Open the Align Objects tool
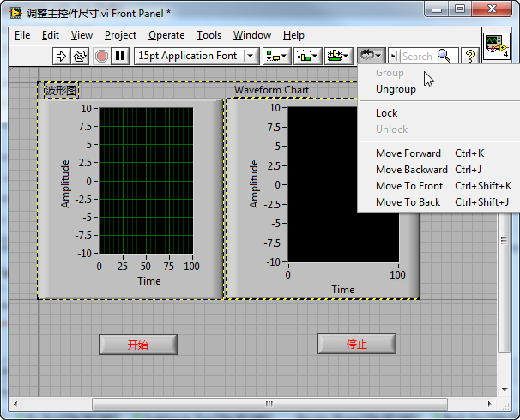520x420 pixels. pyautogui.click(x=276, y=56)
